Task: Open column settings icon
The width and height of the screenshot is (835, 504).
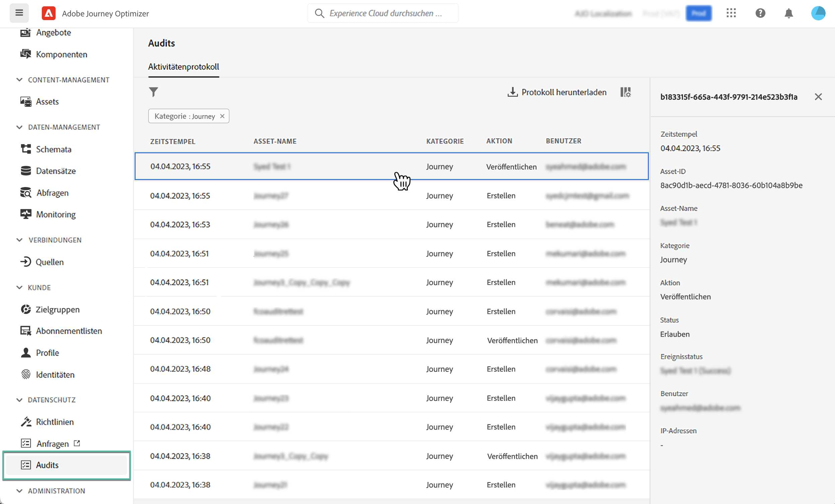Action: [x=625, y=92]
